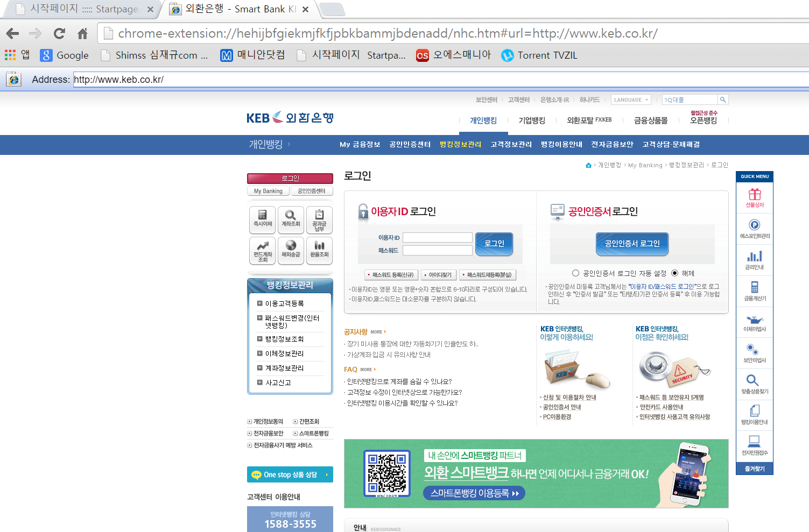The height and width of the screenshot is (532, 809).
Task: Select 공인인증서 로그인 자동 설정 radio
Action: click(575, 273)
